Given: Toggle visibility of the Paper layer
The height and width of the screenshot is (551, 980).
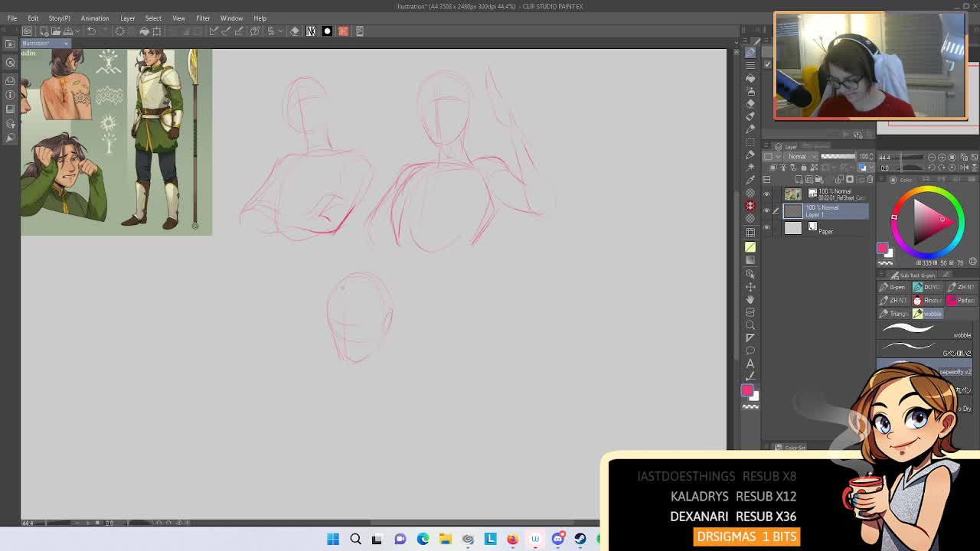Looking at the screenshot, I should [x=766, y=228].
